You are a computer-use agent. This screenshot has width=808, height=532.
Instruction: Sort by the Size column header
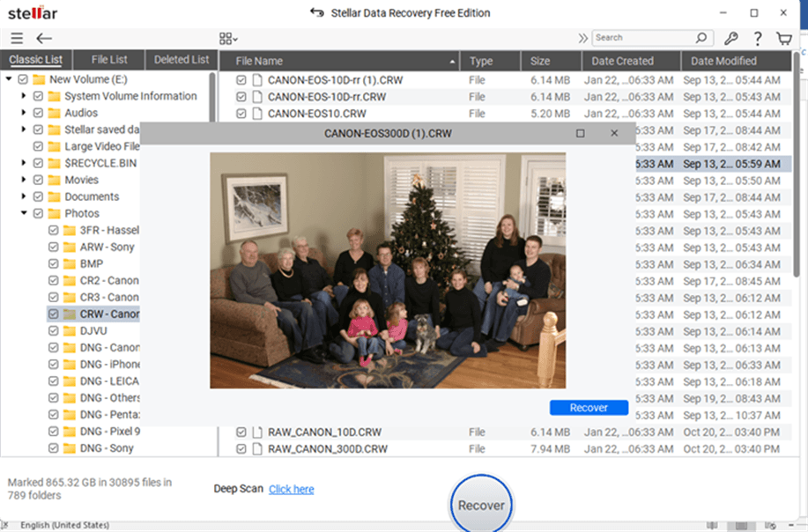(x=552, y=61)
